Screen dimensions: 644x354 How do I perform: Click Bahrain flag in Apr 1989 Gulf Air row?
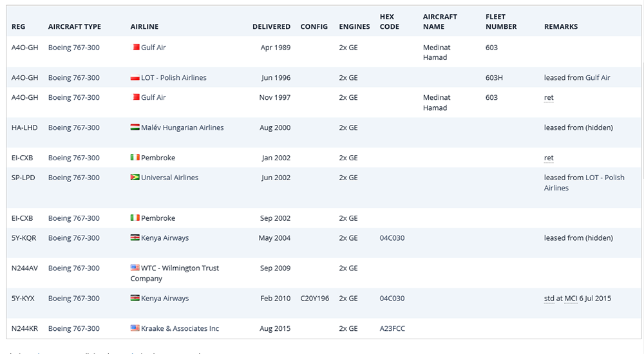point(135,47)
